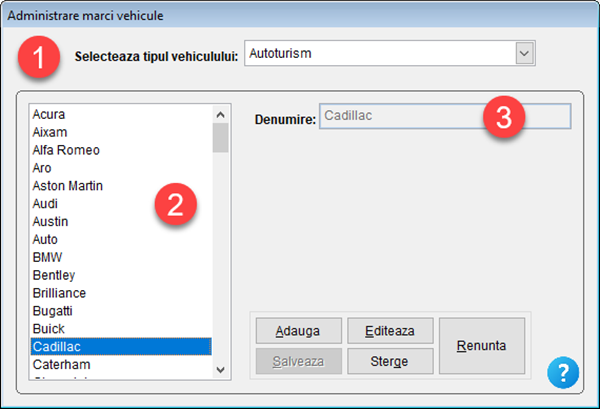Select Caterham in the brand list
This screenshot has width=600, height=409.
[x=121, y=365]
